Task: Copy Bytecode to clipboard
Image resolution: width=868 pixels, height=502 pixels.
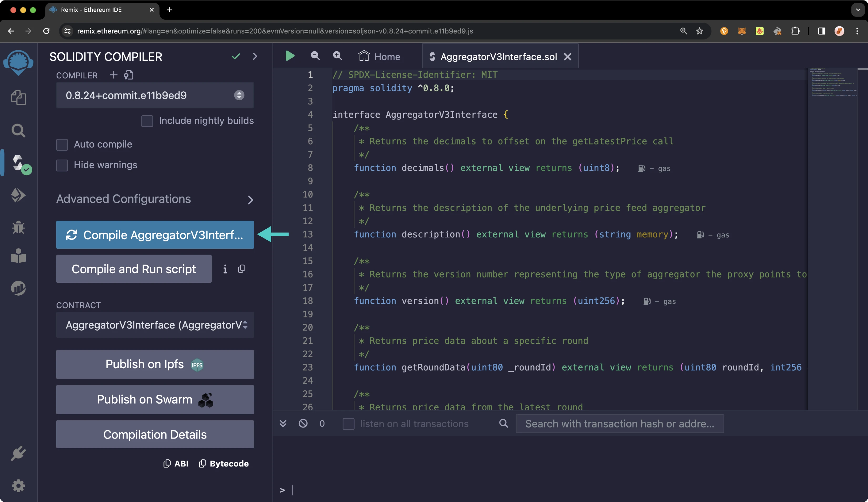Action: click(x=224, y=464)
